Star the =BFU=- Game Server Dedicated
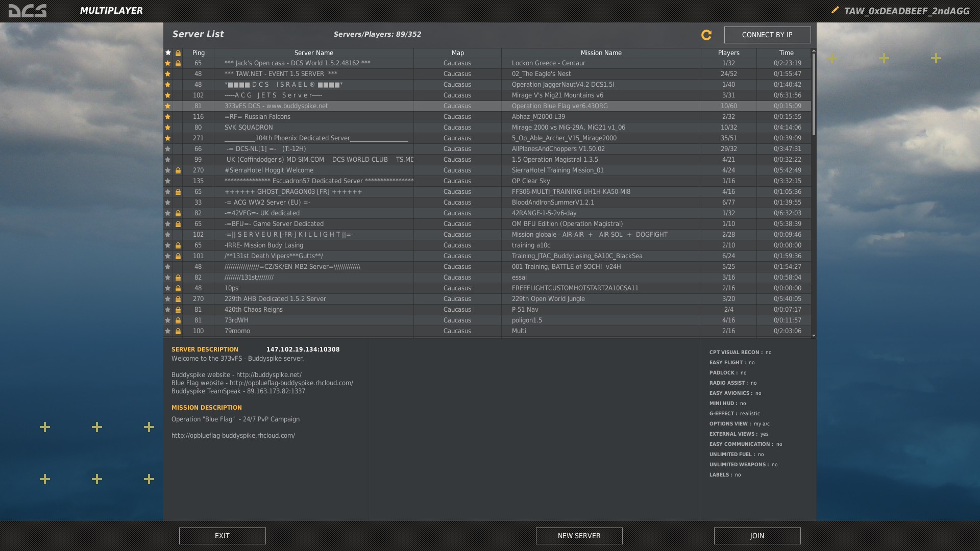 point(167,224)
